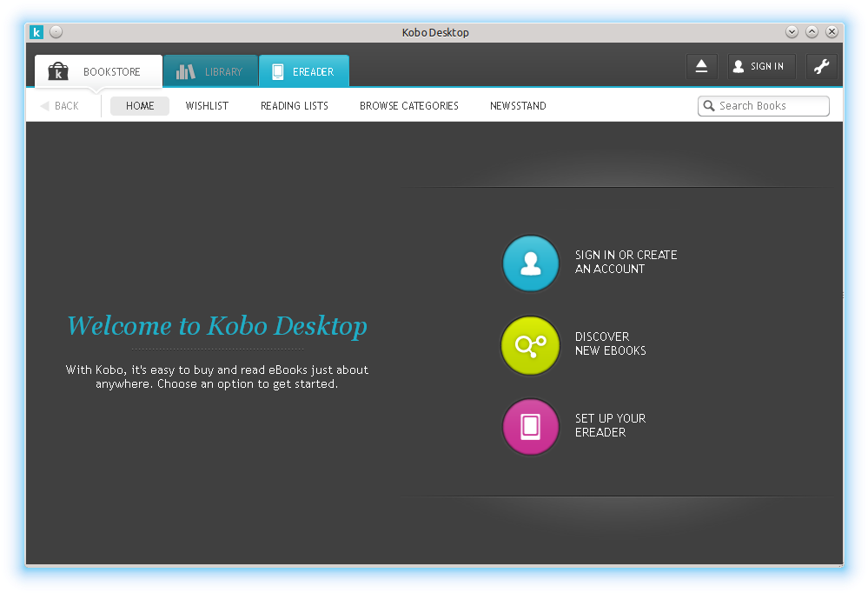The height and width of the screenshot is (593, 868).
Task: Click the green Discover New eBooks icon
Action: tap(530, 344)
